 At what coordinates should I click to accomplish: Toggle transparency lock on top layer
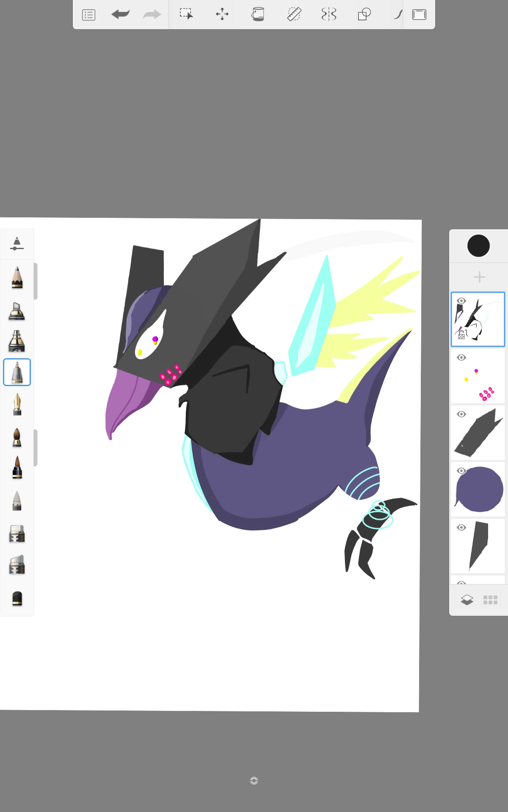[461, 335]
